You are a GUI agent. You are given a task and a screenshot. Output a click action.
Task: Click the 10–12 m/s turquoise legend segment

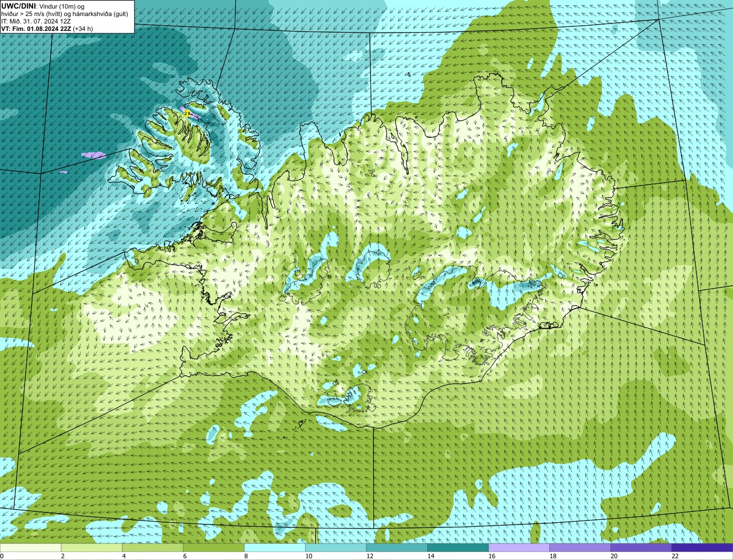pos(336,547)
